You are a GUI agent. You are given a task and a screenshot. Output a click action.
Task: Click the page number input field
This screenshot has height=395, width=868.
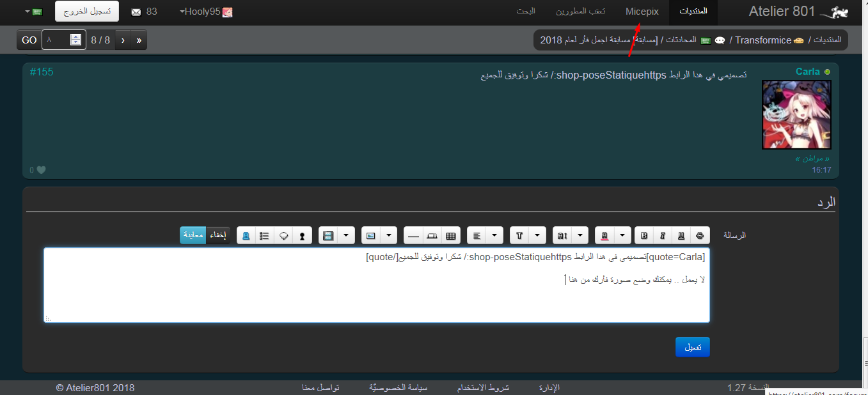click(56, 40)
